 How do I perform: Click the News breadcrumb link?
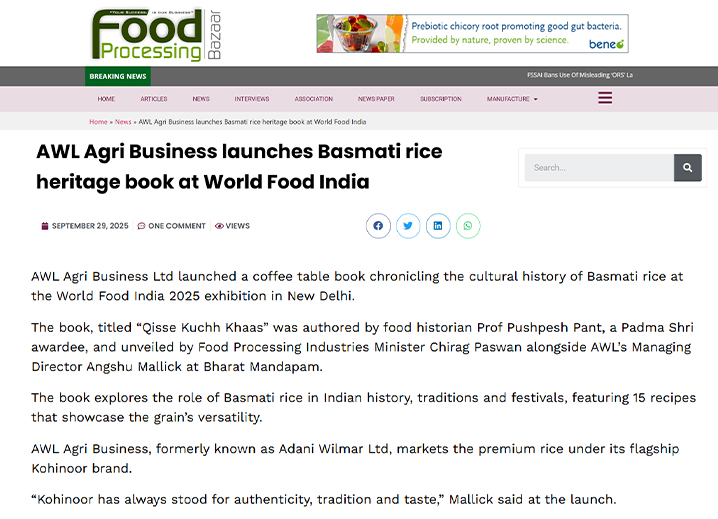click(123, 122)
